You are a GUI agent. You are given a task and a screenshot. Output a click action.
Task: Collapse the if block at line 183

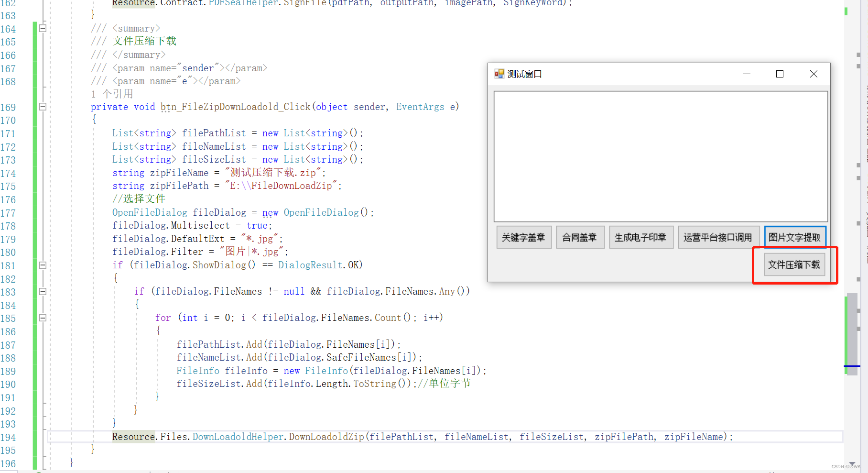click(42, 291)
